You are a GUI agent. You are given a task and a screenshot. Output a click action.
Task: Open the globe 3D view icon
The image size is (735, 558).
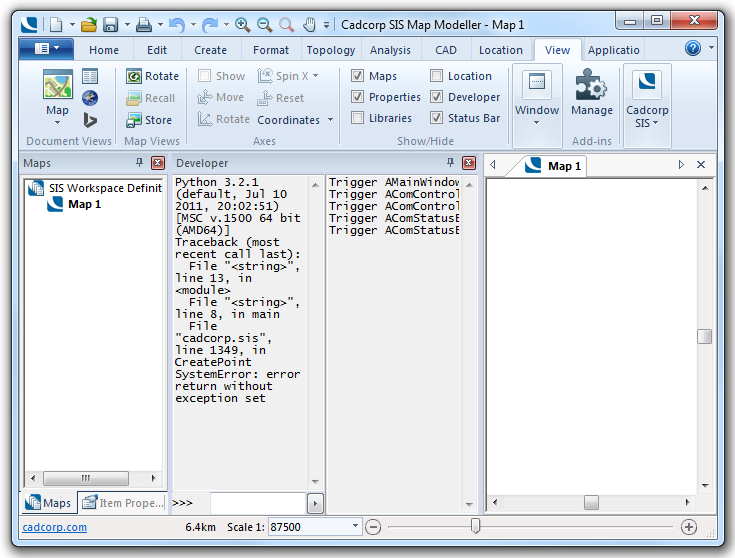click(90, 98)
